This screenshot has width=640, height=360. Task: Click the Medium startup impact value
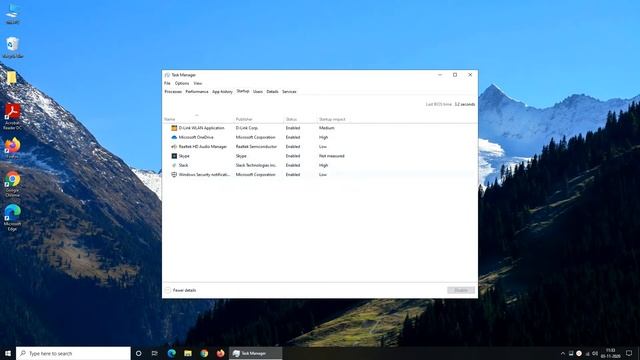pyautogui.click(x=327, y=128)
